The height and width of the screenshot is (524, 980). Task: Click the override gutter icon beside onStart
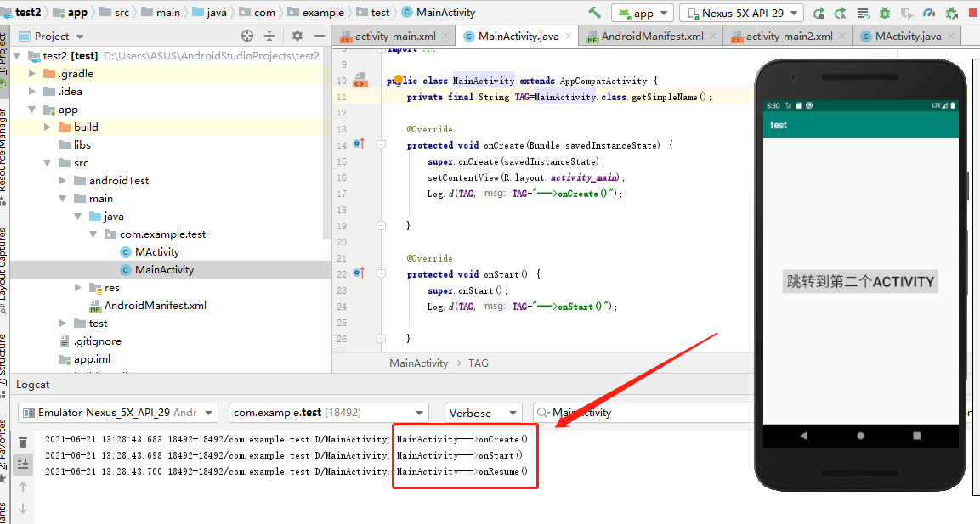coord(359,273)
